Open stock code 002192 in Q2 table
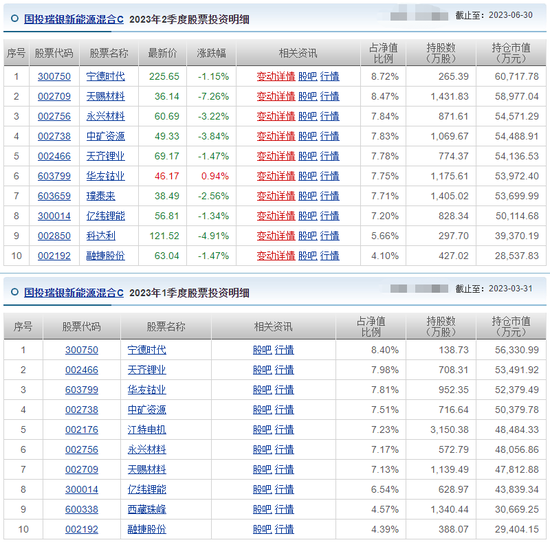Viewport: 550px width, 547px height. coord(54,256)
